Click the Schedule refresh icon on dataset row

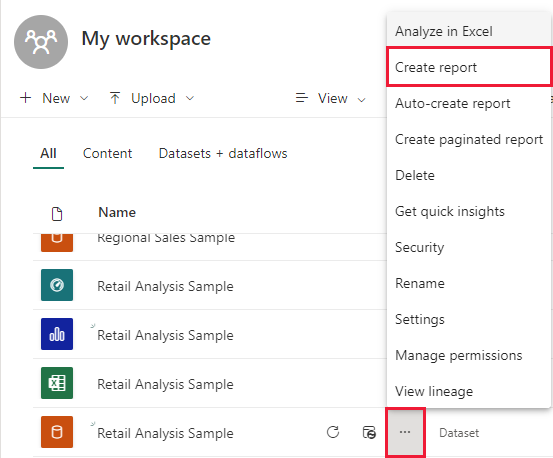pyautogui.click(x=369, y=432)
